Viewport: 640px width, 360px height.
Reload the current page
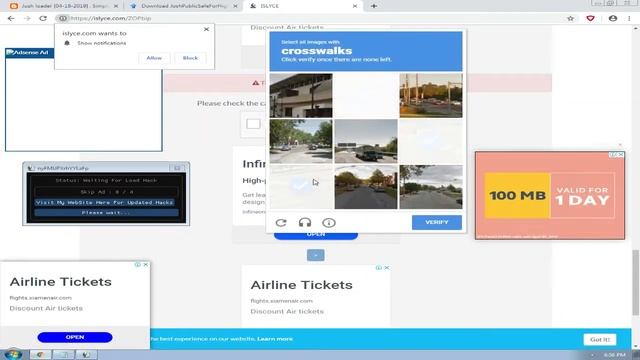(x=43, y=18)
